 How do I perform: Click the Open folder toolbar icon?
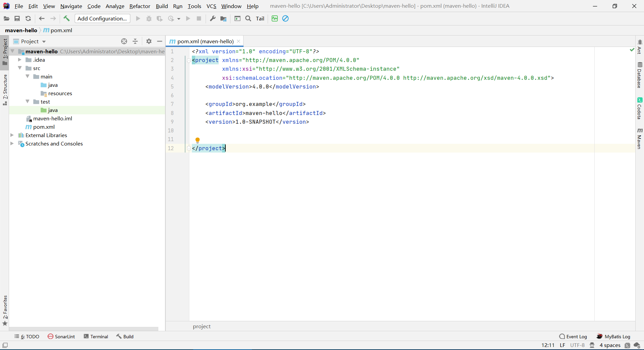(6, 19)
